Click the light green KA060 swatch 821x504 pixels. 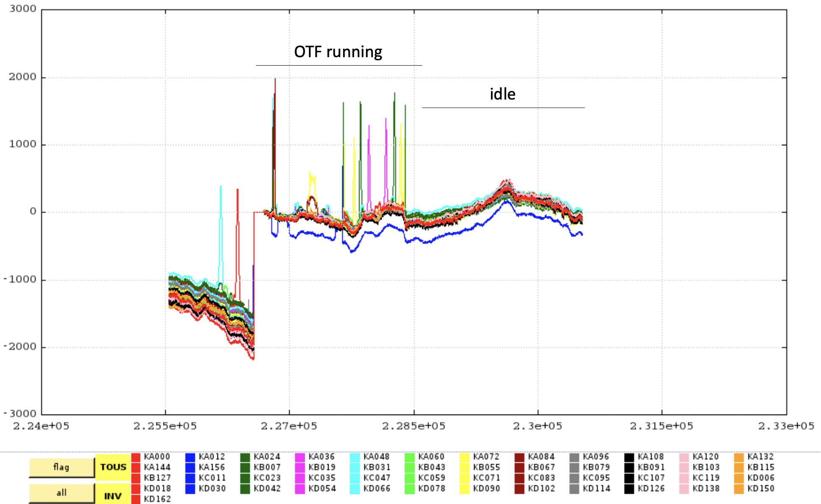410,457
